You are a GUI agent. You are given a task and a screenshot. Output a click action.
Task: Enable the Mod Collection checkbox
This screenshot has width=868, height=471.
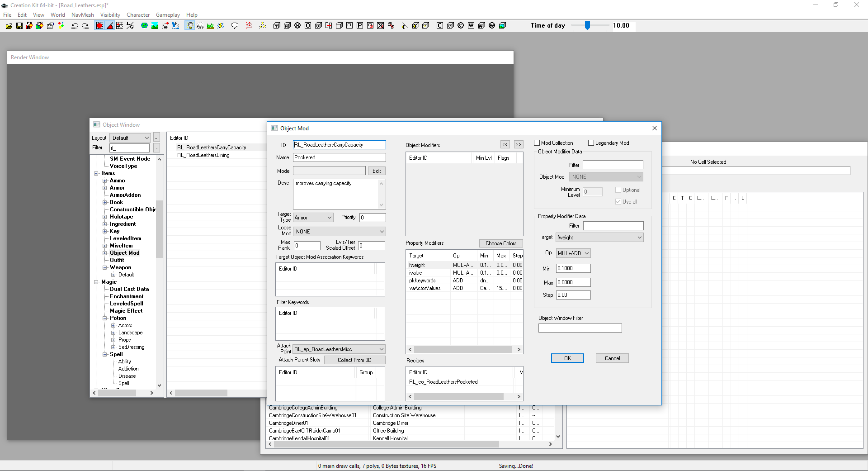(537, 143)
